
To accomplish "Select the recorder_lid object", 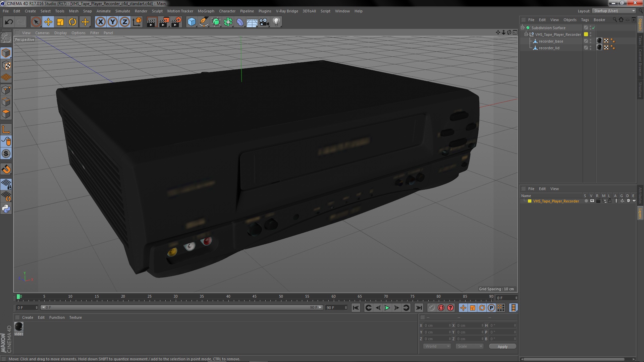I will click(x=549, y=48).
